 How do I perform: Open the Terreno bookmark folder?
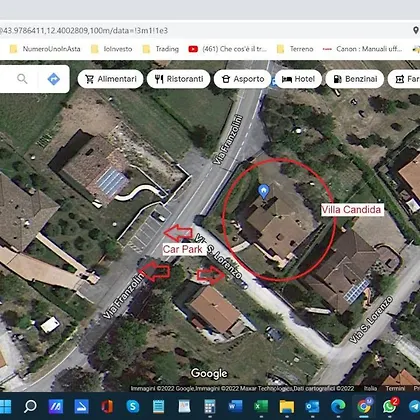[x=295, y=49]
